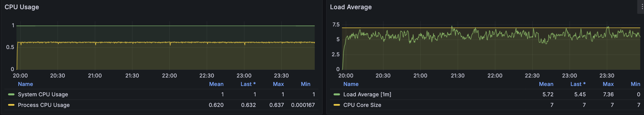Toggle Load Average [1m] series visibility
This screenshot has height=115, width=644.
[367, 94]
